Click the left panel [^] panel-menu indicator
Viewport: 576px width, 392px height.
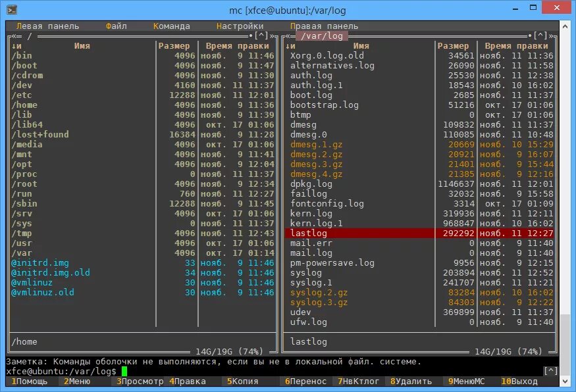tap(261, 36)
